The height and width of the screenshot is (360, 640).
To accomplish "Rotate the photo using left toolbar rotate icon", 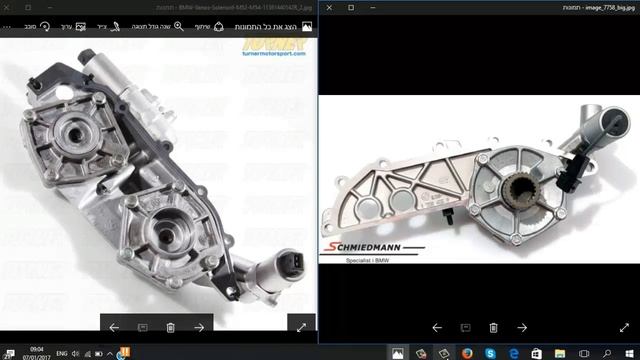I will [x=45, y=27].
